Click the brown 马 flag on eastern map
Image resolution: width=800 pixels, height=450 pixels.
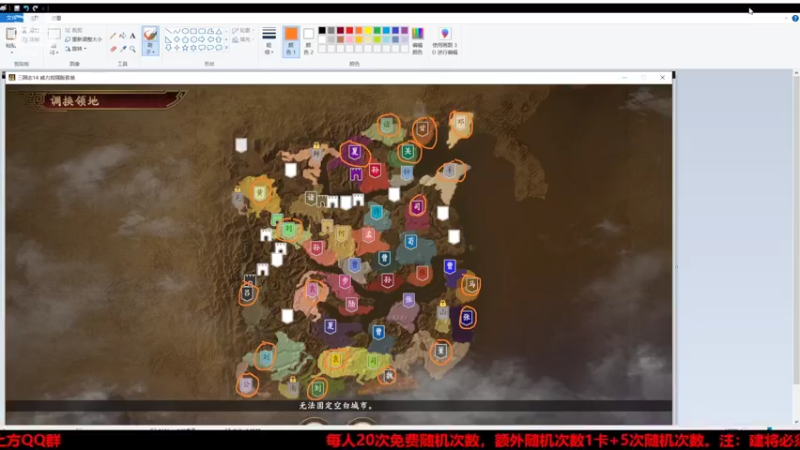[x=470, y=285]
